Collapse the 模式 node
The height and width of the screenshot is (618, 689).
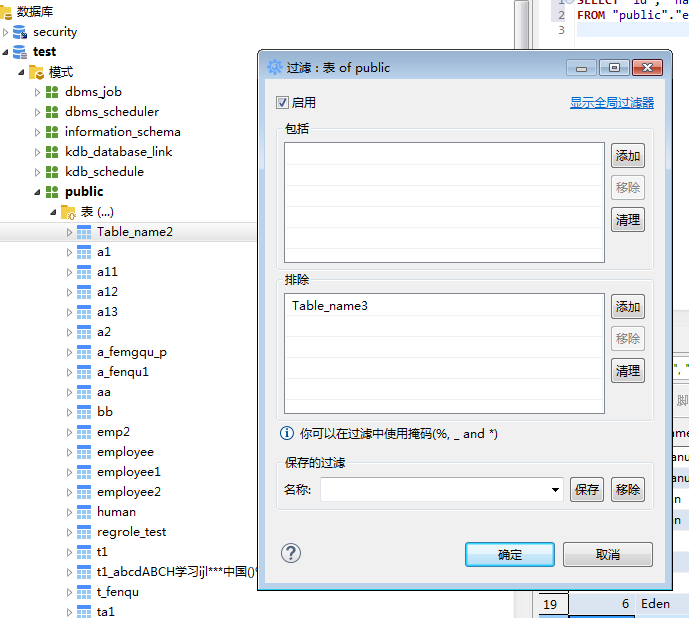21,73
